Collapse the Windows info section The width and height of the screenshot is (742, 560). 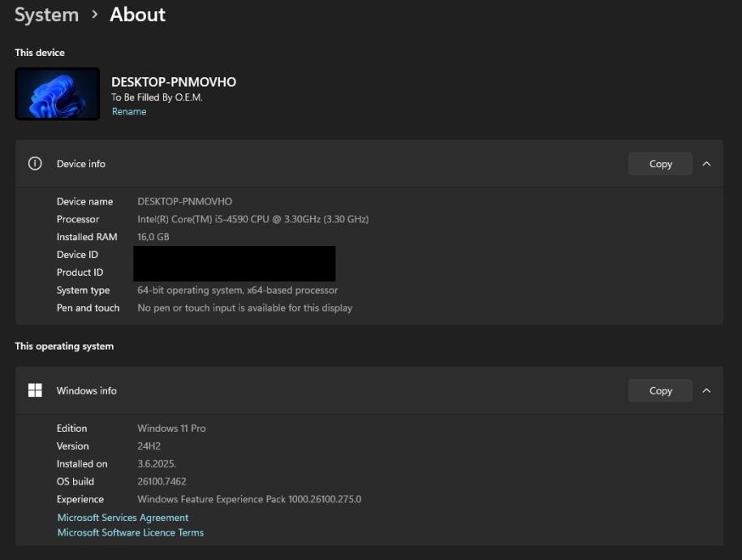pos(706,391)
